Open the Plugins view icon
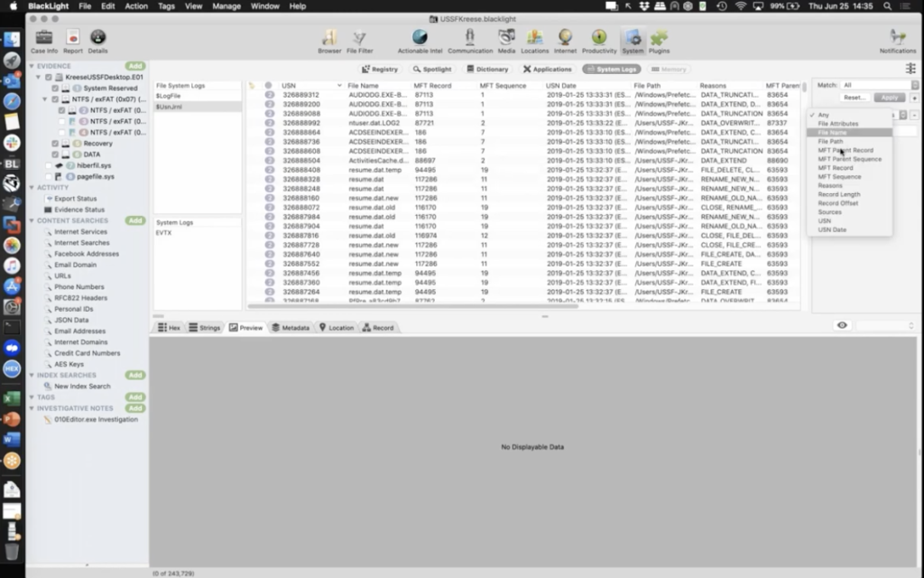 [659, 38]
